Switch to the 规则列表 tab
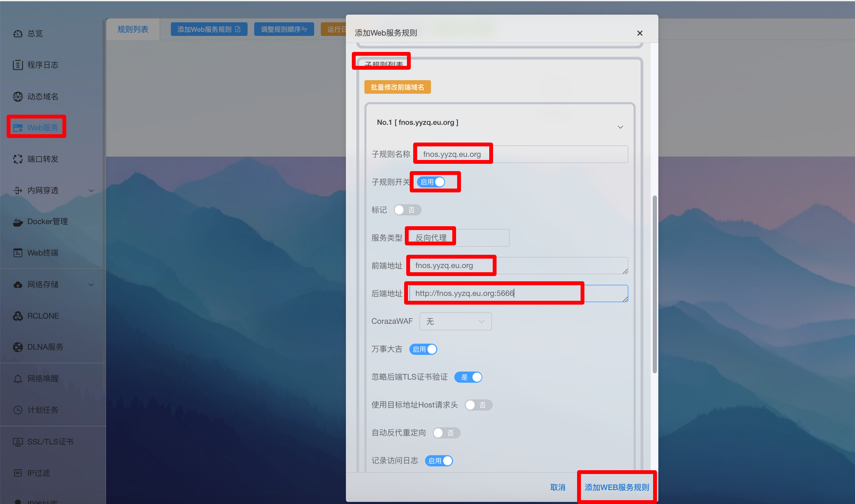The height and width of the screenshot is (504, 855). tap(133, 29)
